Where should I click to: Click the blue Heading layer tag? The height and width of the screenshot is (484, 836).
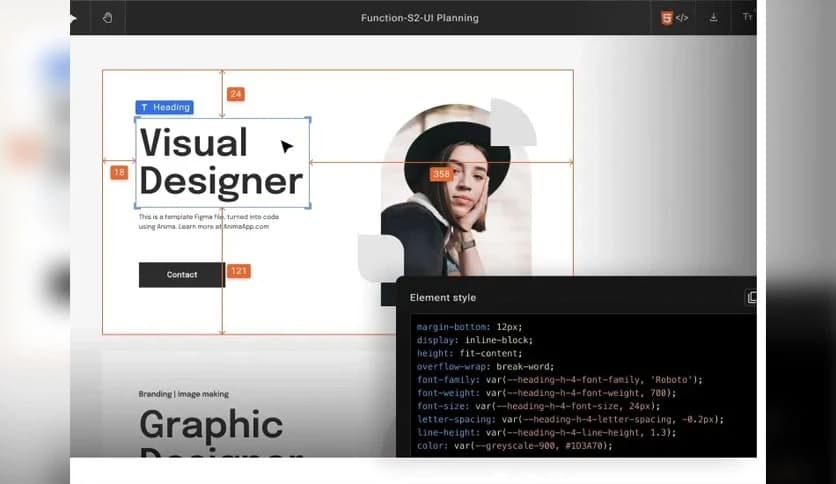(164, 107)
